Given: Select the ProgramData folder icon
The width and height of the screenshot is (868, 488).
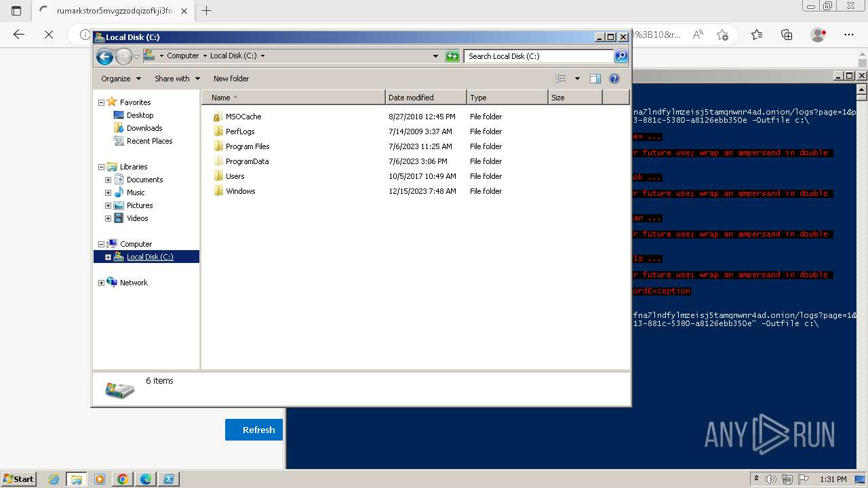Looking at the screenshot, I should (x=218, y=161).
